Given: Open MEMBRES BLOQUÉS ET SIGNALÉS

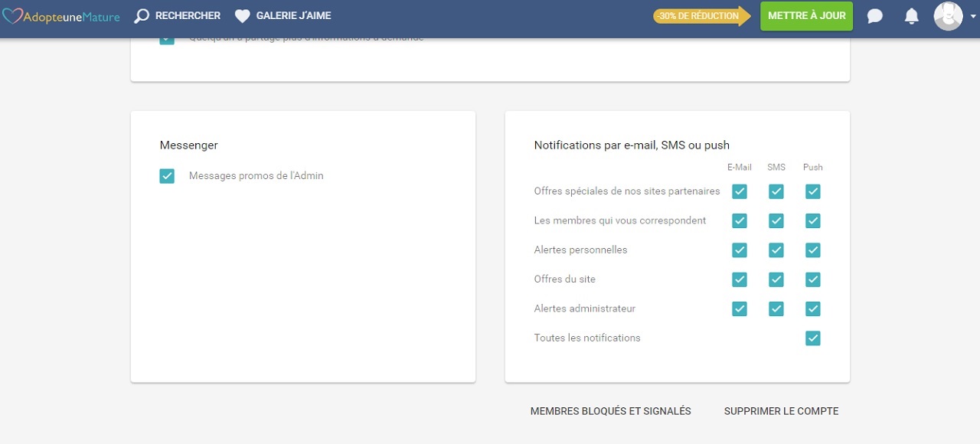Looking at the screenshot, I should pyautogui.click(x=610, y=411).
